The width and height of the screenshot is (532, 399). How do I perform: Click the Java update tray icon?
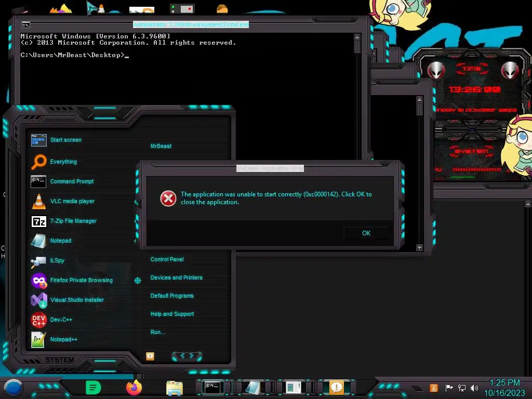point(434,388)
